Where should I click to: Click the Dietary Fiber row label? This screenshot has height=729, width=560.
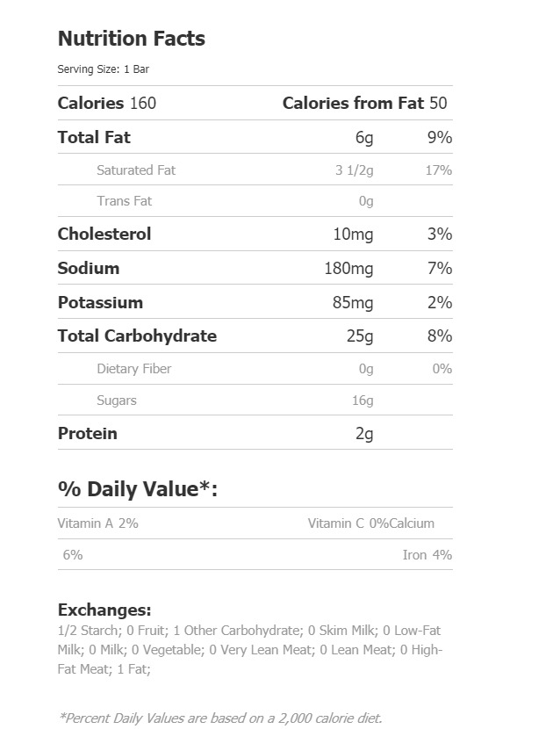pyautogui.click(x=133, y=369)
